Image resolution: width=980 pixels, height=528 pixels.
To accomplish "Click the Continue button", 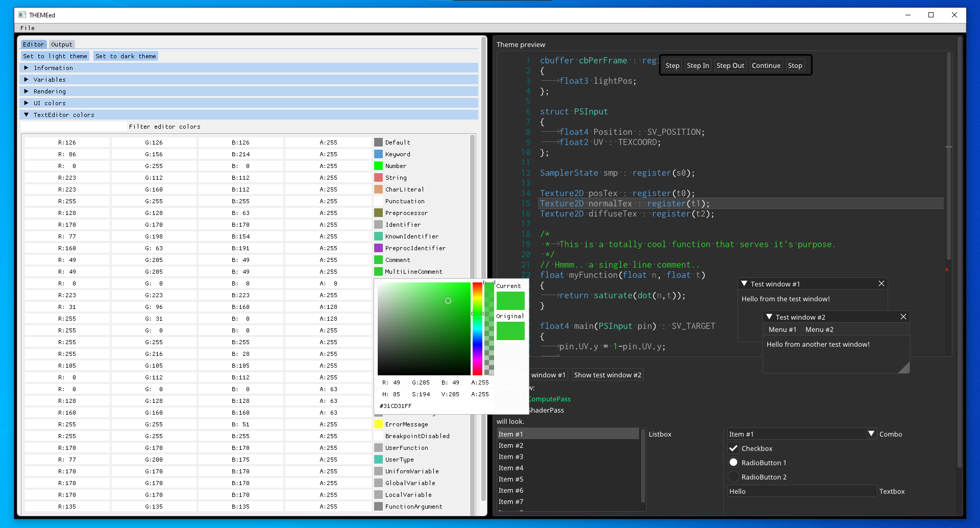I will tap(766, 65).
